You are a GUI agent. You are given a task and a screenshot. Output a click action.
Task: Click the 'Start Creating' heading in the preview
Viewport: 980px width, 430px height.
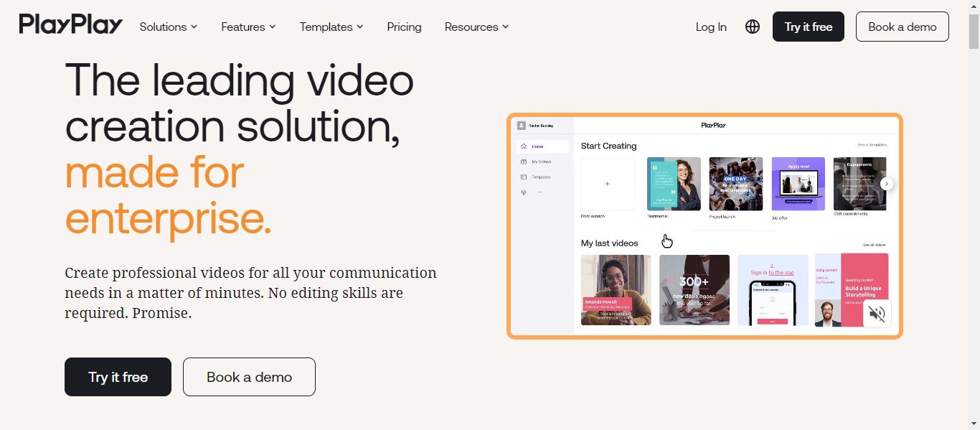608,146
